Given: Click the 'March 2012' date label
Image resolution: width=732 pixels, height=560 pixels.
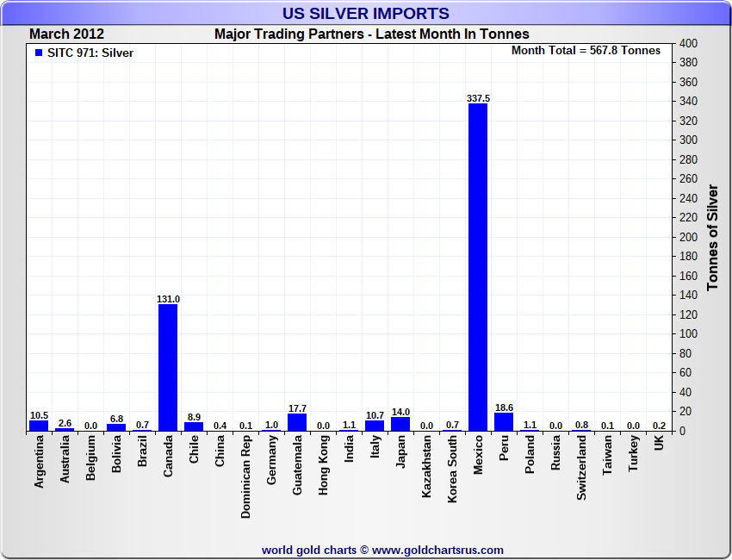Looking at the screenshot, I should [x=66, y=34].
